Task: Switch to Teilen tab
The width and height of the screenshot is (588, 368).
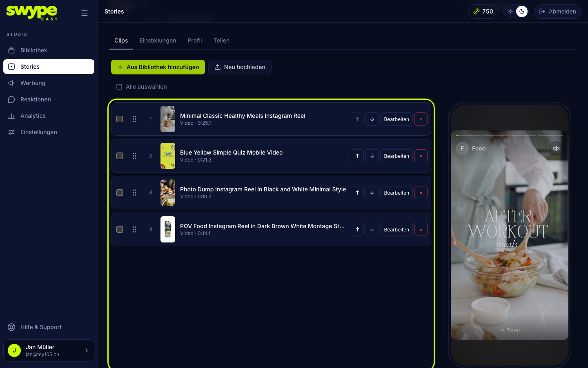Action: pyautogui.click(x=221, y=40)
